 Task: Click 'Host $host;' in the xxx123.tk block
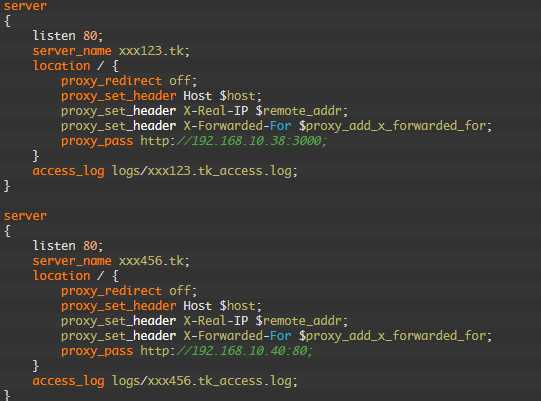click(x=223, y=96)
